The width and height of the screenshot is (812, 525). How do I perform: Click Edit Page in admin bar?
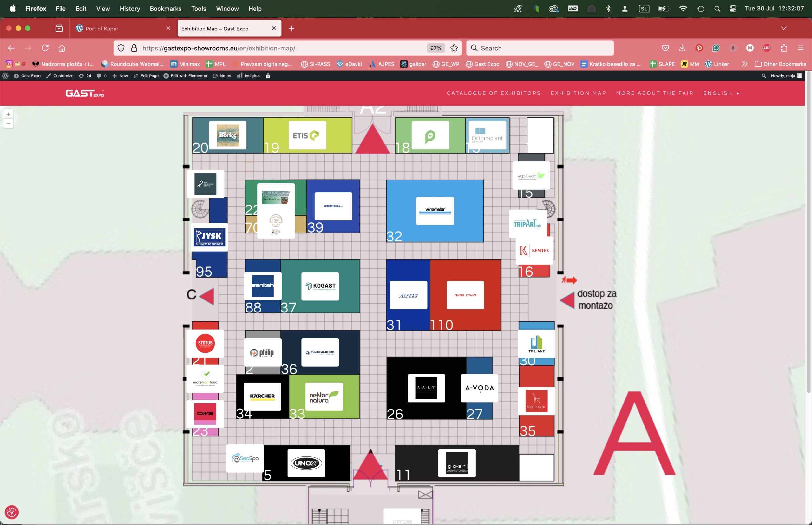point(146,76)
